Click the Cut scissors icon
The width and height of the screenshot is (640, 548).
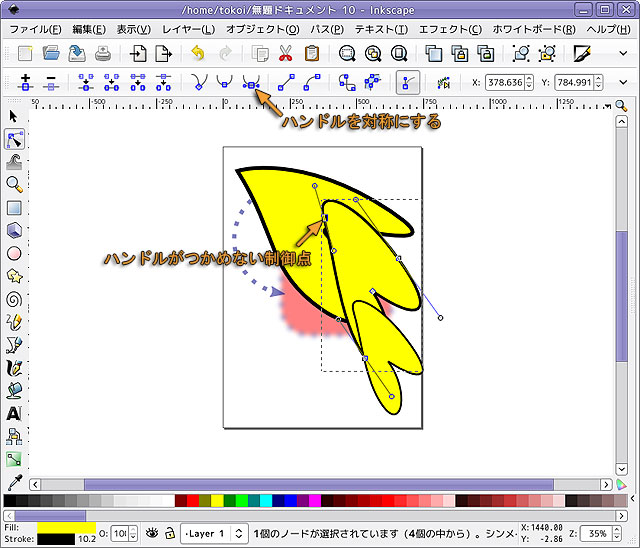[x=286, y=53]
